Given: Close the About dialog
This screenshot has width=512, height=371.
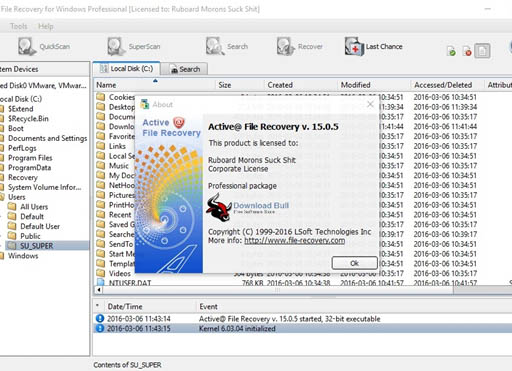Looking at the screenshot, I should pyautogui.click(x=370, y=104).
